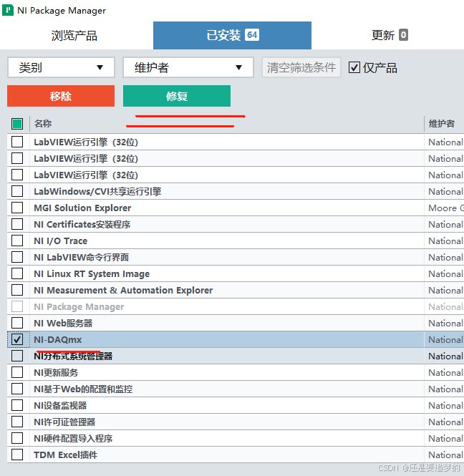
Task: Tick the NI基于Web的配置和监控 checkbox
Action: pyautogui.click(x=17, y=389)
